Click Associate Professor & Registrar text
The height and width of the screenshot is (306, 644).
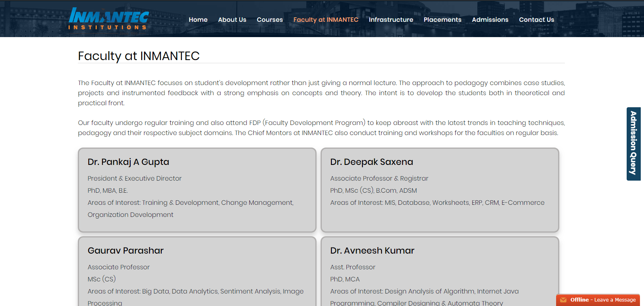(x=379, y=179)
